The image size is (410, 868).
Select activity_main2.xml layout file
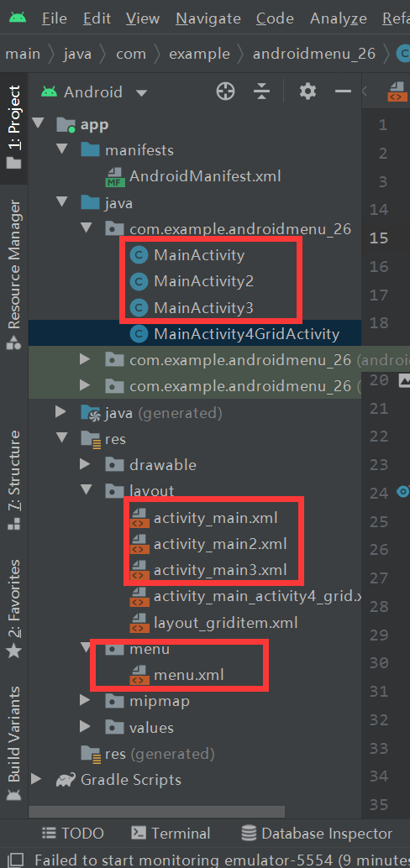(x=220, y=544)
